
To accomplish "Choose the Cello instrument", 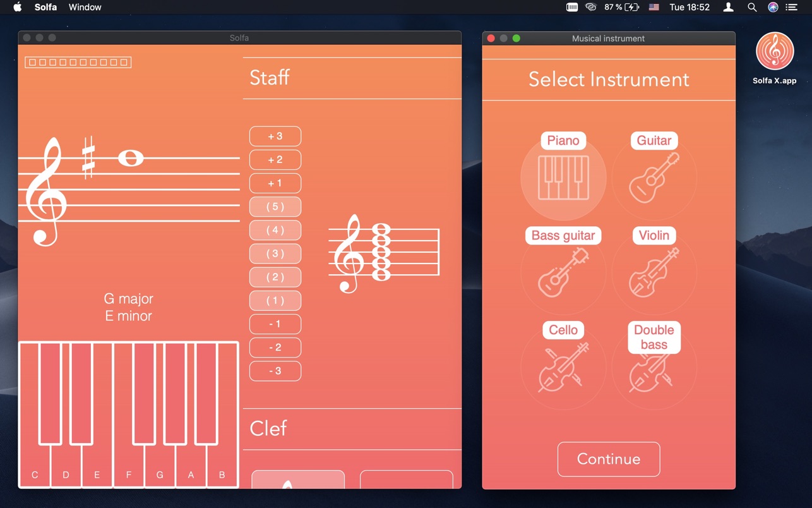I will tap(563, 366).
